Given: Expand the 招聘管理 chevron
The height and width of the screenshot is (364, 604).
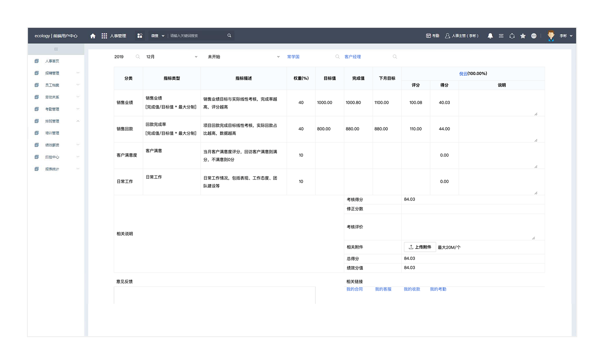Looking at the screenshot, I should click(x=78, y=73).
